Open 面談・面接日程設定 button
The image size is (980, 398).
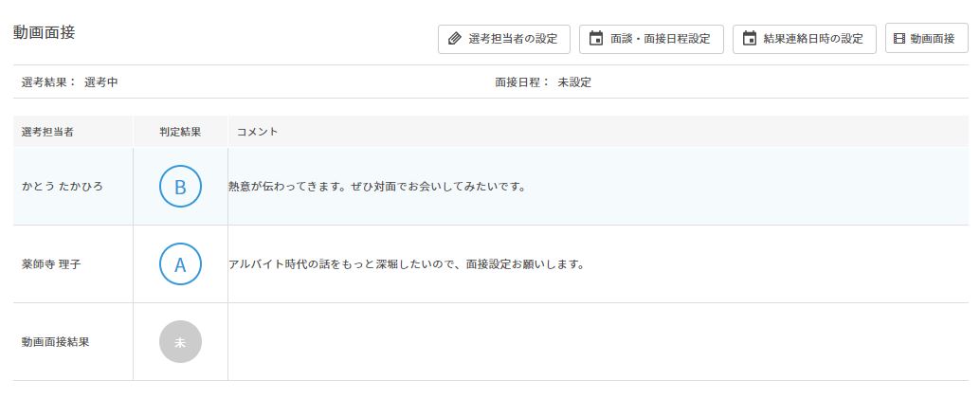(x=651, y=39)
